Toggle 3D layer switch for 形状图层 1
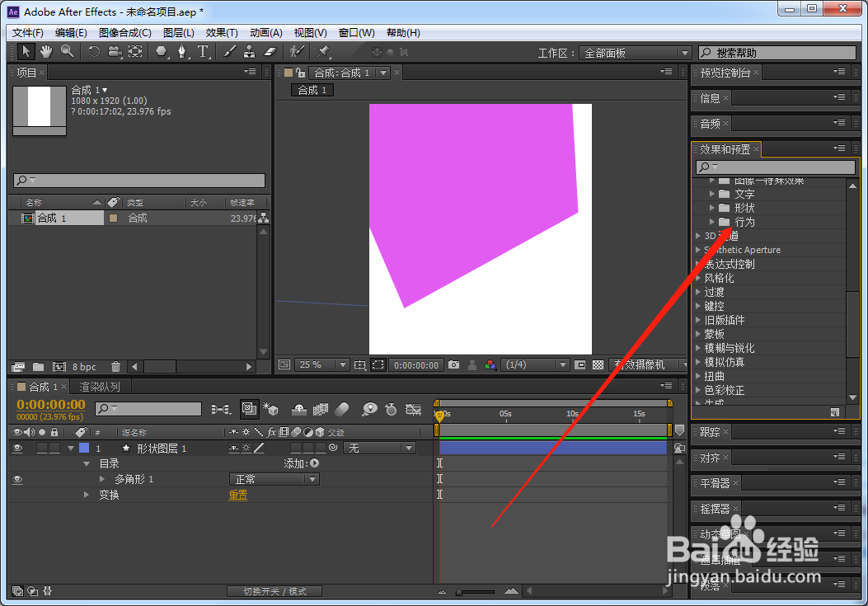This screenshot has width=868, height=606. [x=320, y=449]
